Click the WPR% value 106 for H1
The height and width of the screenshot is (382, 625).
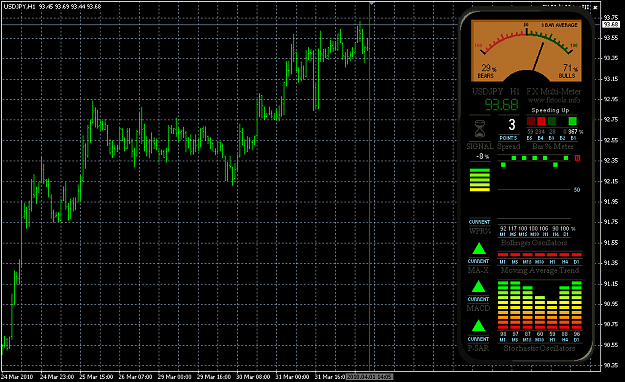(x=544, y=228)
